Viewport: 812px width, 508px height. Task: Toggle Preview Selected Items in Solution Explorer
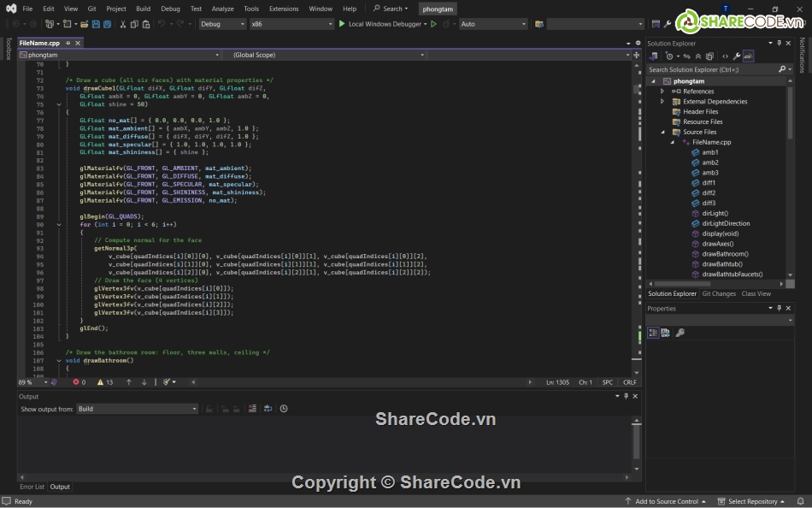748,56
